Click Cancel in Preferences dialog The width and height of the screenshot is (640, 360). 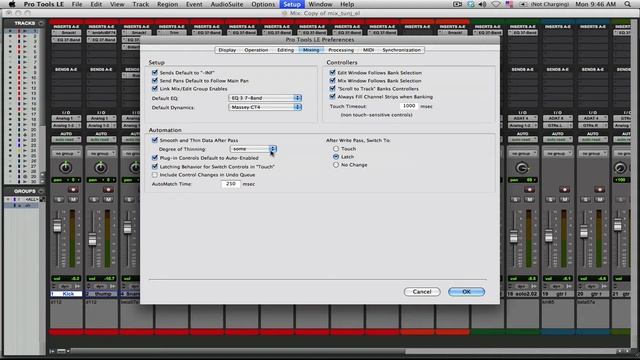tap(422, 292)
